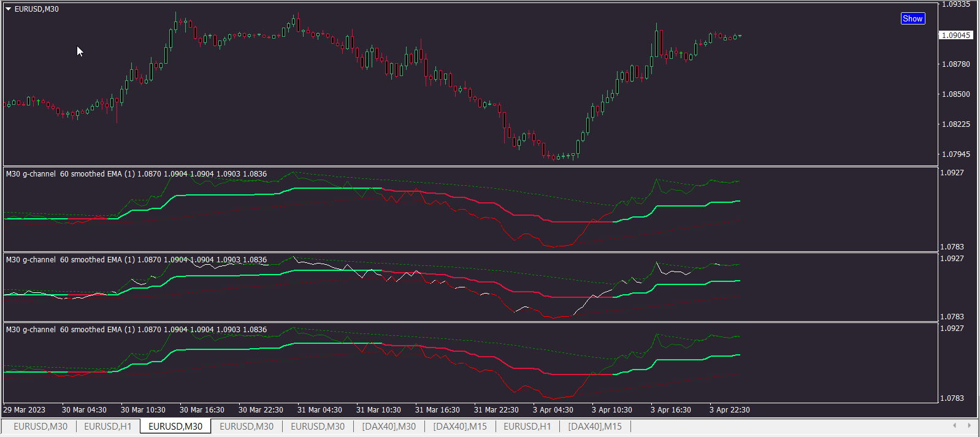This screenshot has width=980, height=437.
Task: Click the 1.08780 price scale value
Action: (956, 64)
